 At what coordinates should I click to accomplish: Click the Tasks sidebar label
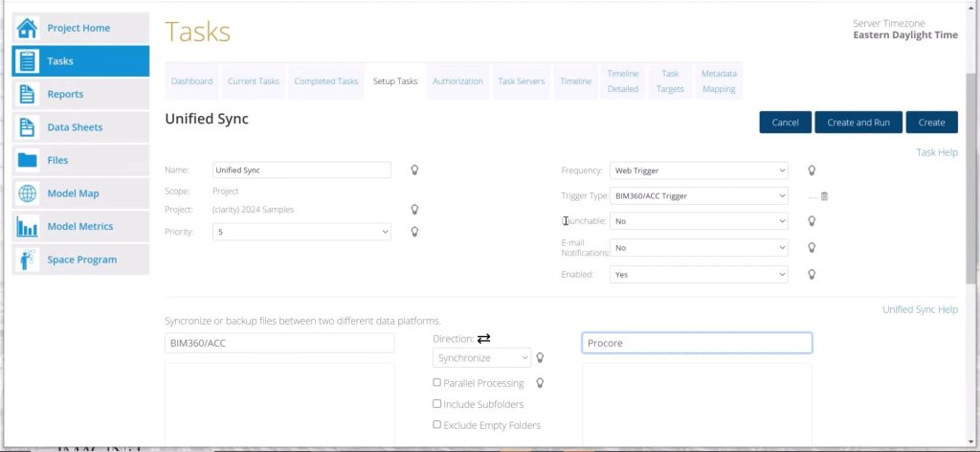coord(60,61)
